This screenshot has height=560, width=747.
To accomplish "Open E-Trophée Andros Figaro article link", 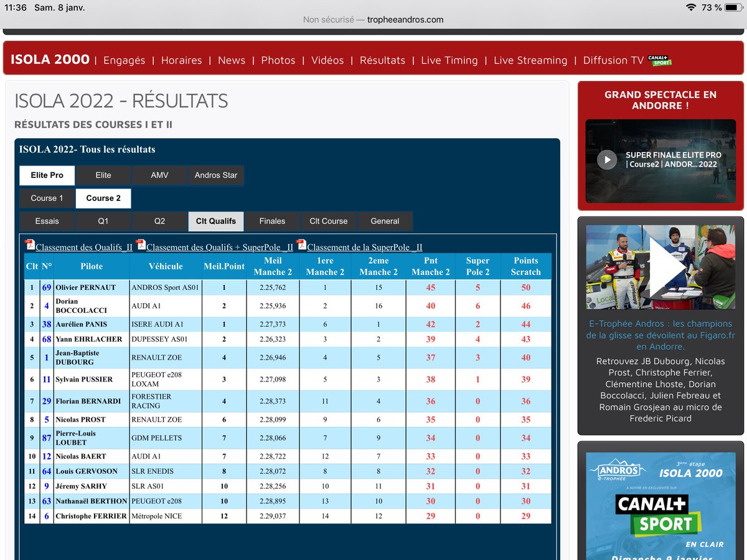I will click(660, 335).
